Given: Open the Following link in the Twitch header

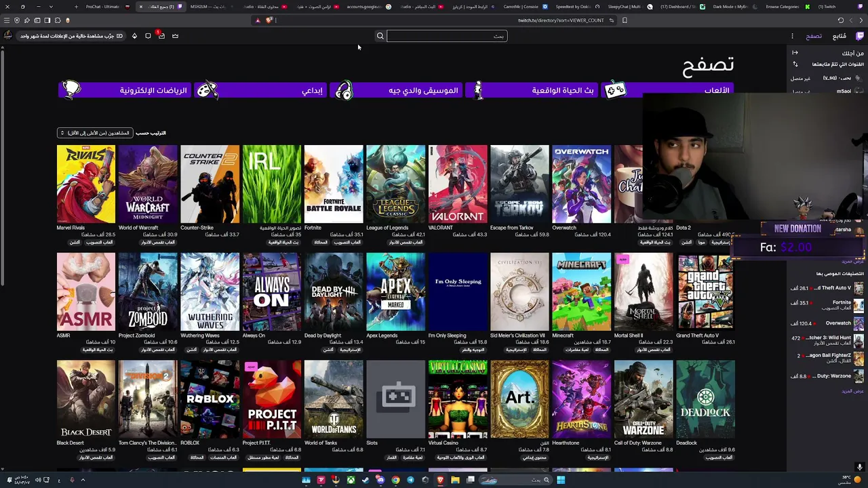Looking at the screenshot, I should pos(840,36).
